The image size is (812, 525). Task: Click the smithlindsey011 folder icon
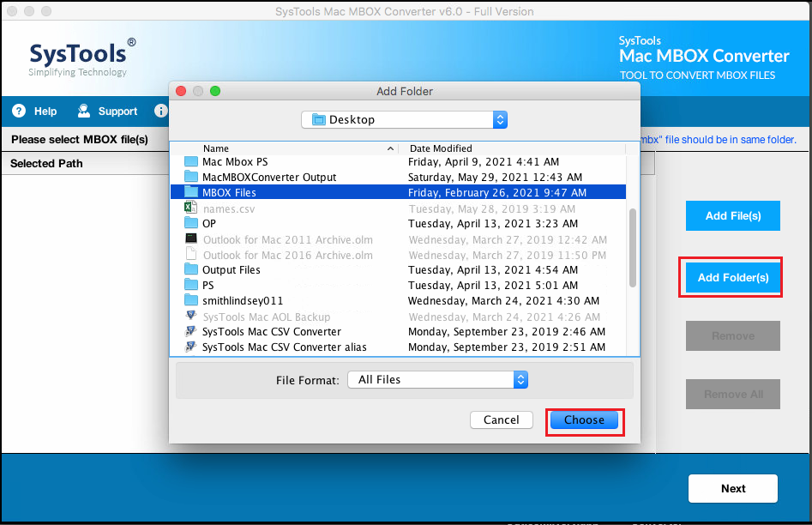point(191,300)
